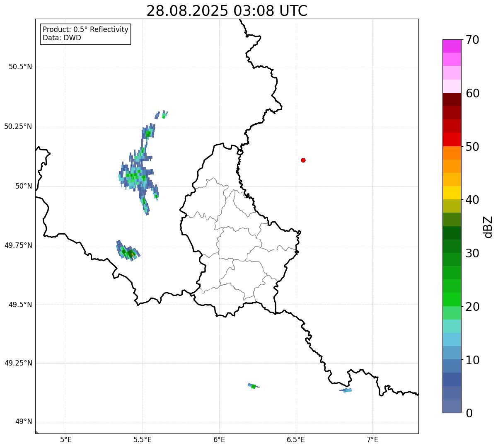Click the bright red colorbar segment above 50
Screen dimensions: 498x448
tap(452, 139)
